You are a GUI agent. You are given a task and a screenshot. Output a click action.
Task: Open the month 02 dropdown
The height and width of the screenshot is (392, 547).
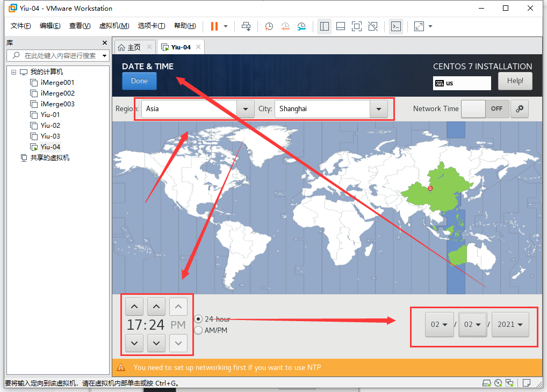click(439, 325)
